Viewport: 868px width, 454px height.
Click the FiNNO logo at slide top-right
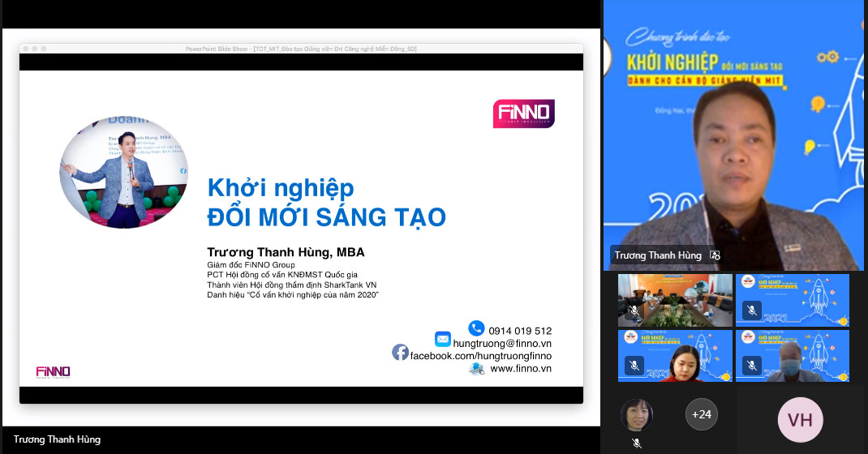click(x=523, y=113)
